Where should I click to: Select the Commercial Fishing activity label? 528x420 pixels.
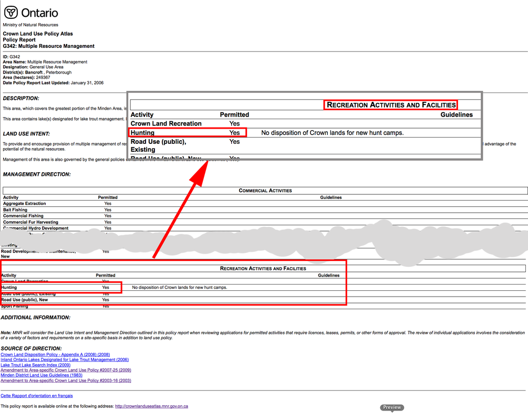[23, 216]
